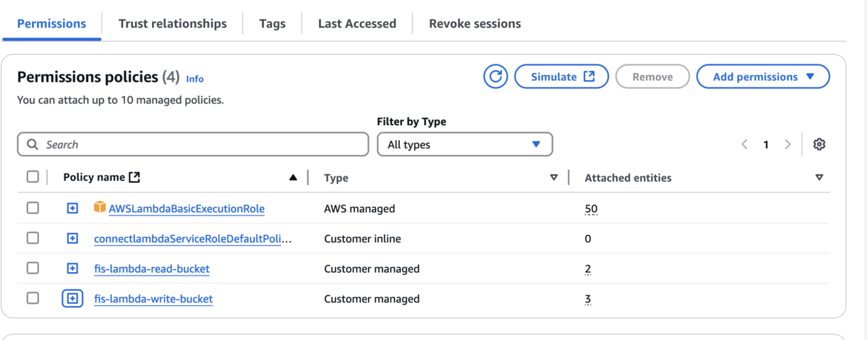Click external link icon beside Policy name
Image resolution: width=868 pixels, height=340 pixels.
135,177
